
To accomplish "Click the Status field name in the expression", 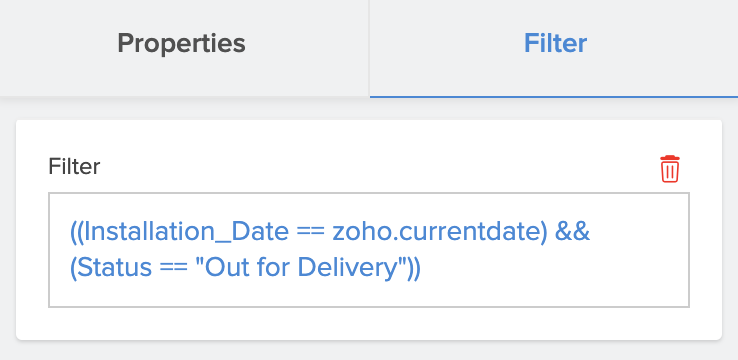I will 114,268.
